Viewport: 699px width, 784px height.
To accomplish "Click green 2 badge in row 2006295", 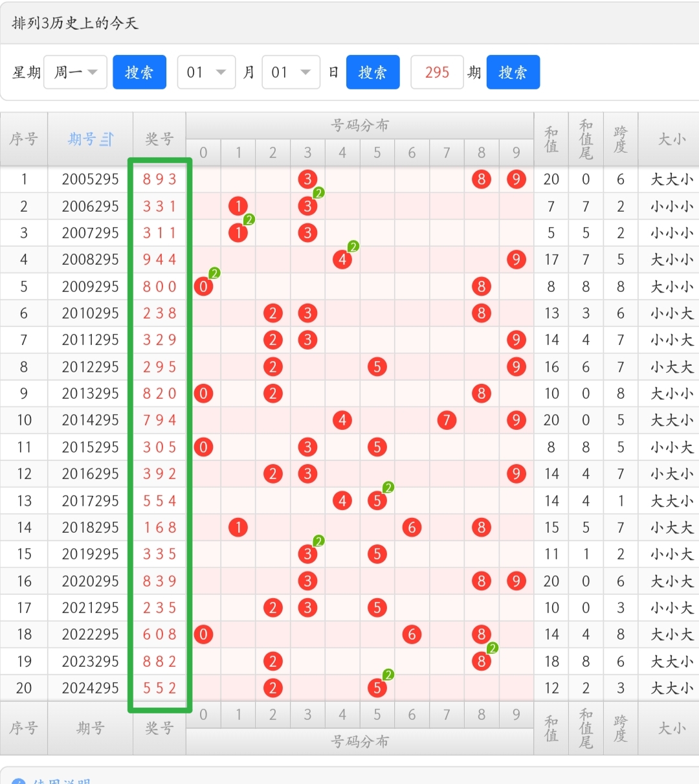I will click(318, 193).
